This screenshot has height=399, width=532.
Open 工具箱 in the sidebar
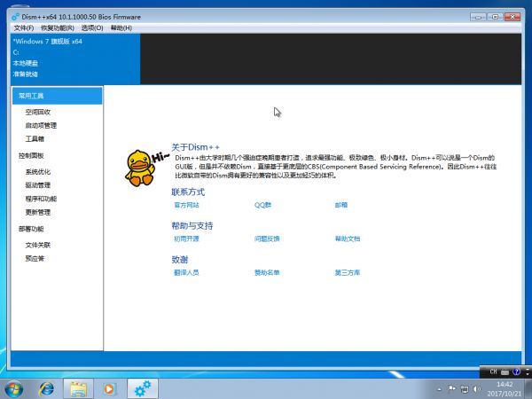pyautogui.click(x=35, y=139)
